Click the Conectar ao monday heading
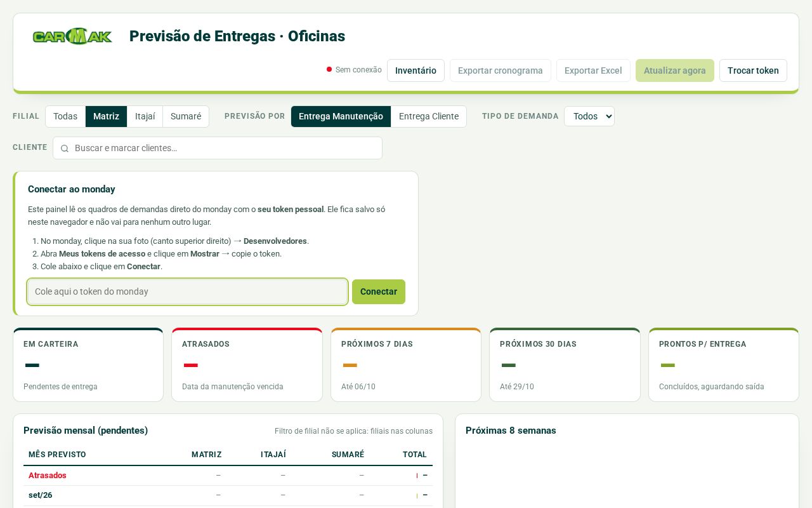Image resolution: width=812 pixels, height=508 pixels. click(x=72, y=189)
